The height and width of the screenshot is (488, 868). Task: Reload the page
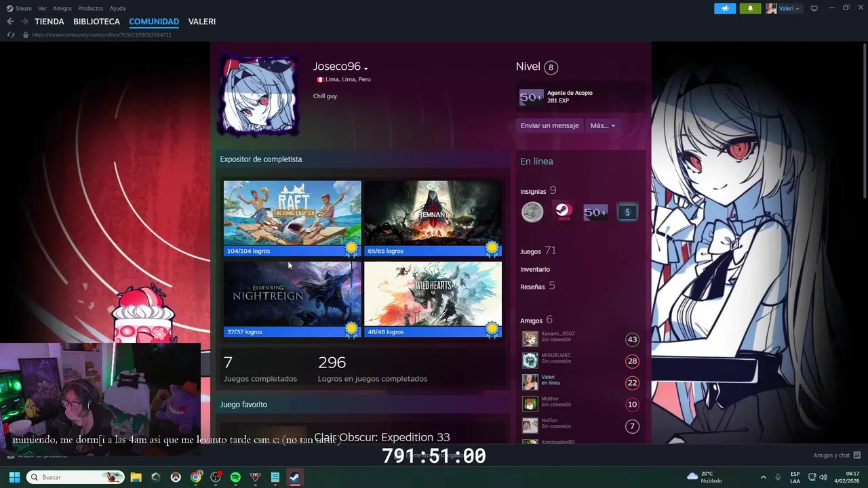pos(10,35)
